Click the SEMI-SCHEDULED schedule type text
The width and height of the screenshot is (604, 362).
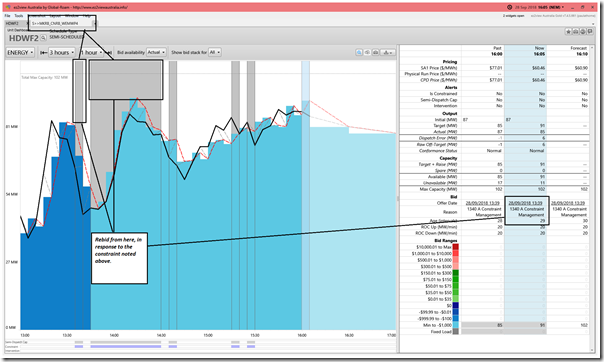click(67, 37)
